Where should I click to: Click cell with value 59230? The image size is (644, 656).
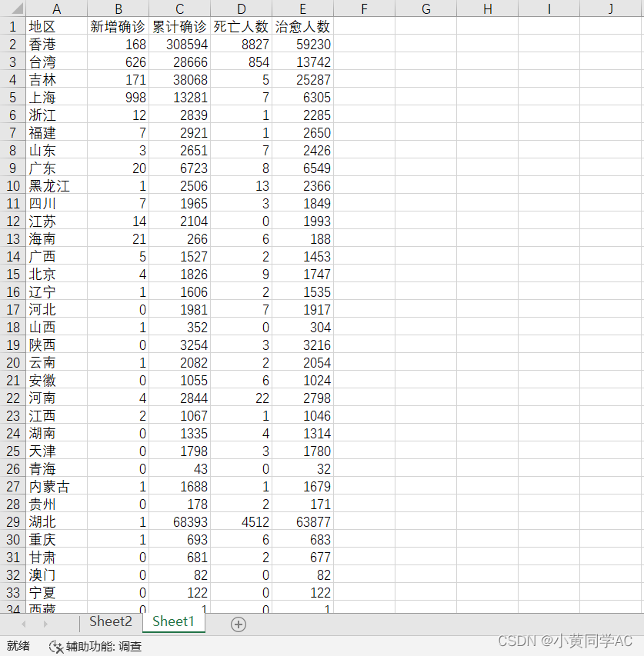(302, 44)
